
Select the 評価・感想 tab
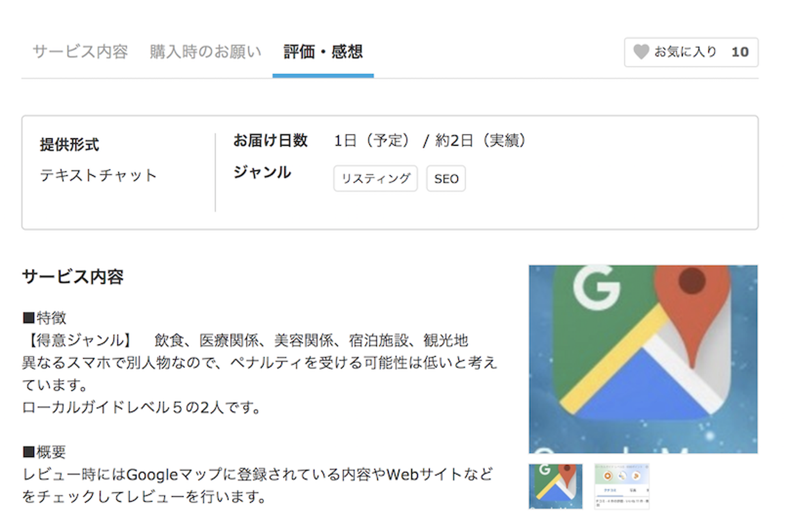point(323,52)
